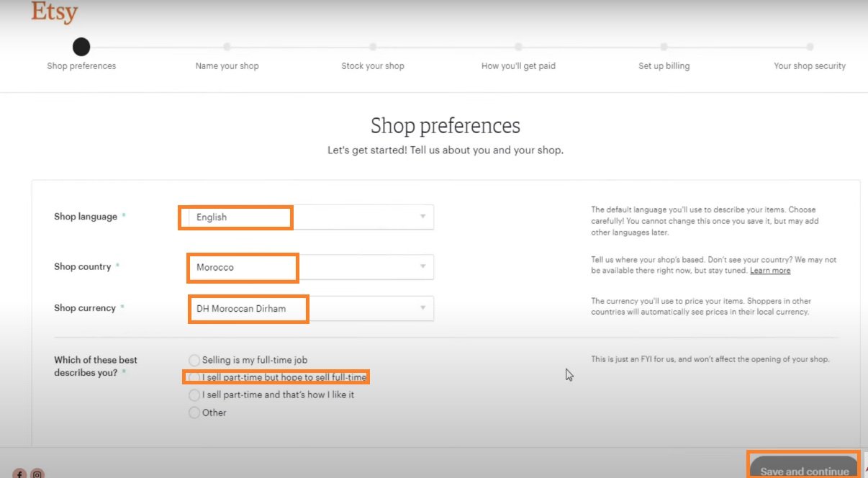Click the currency pricing help text

(700, 307)
